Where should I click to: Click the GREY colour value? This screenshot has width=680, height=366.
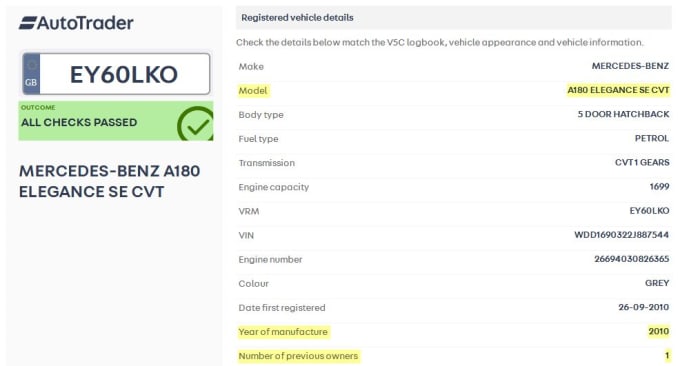[x=657, y=283]
